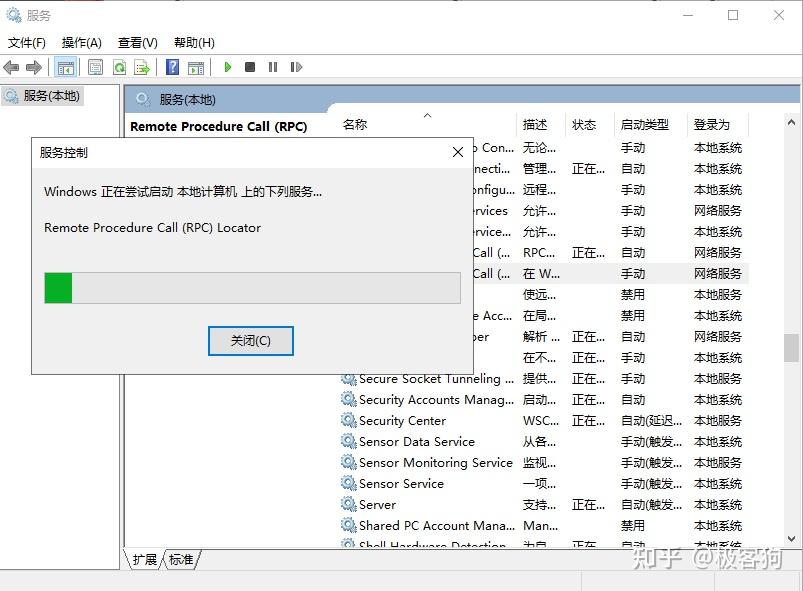Click the green Refresh toolbar icon
Viewport: 803px width, 591px height.
click(x=119, y=67)
